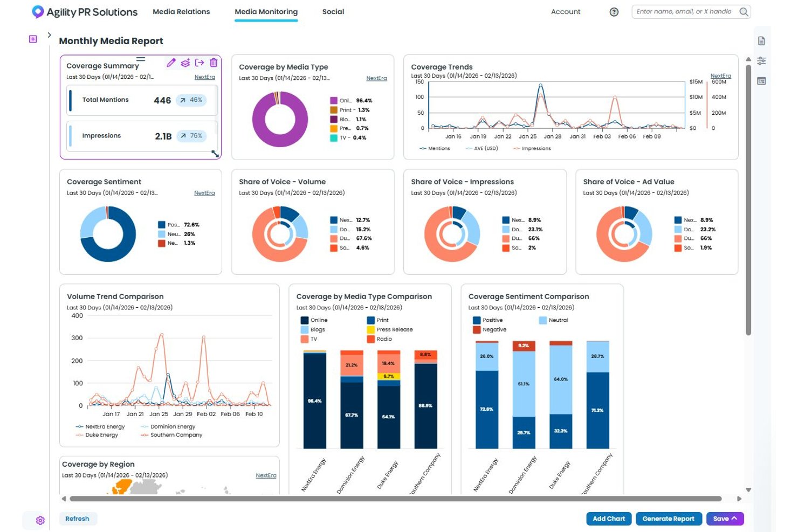The width and height of the screenshot is (798, 532).
Task: Click the Impressions 76% trend badge
Action: point(191,136)
